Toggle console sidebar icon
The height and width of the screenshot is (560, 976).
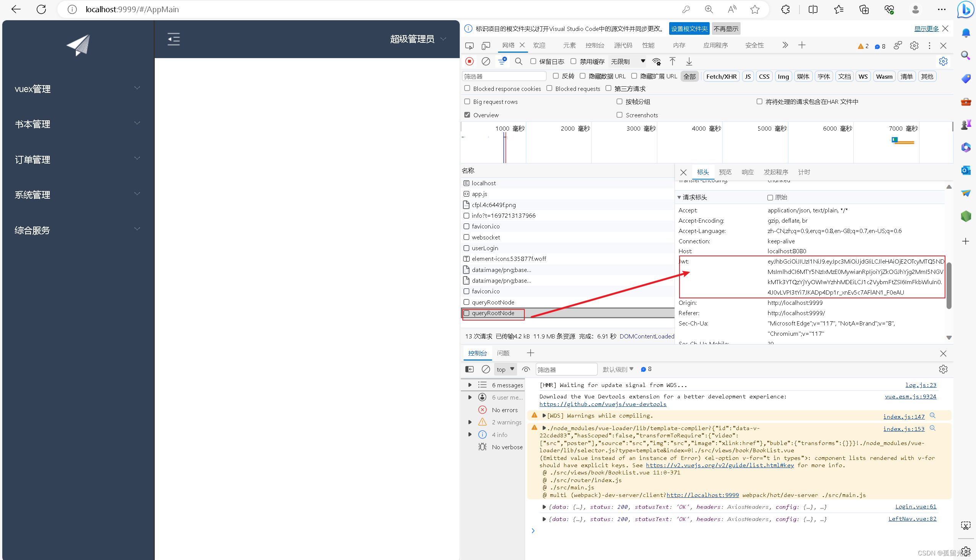pos(469,369)
